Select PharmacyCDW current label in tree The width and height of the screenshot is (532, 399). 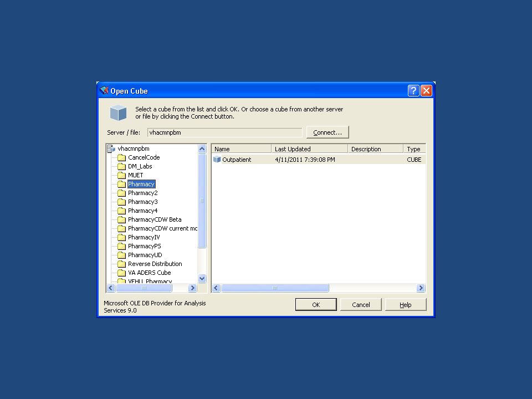162,228
